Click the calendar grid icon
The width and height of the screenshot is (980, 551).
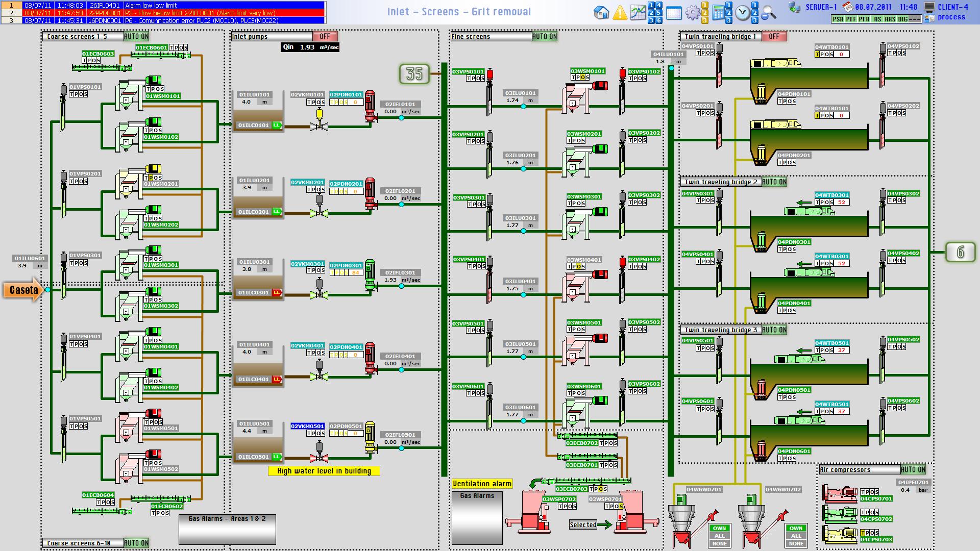[674, 13]
